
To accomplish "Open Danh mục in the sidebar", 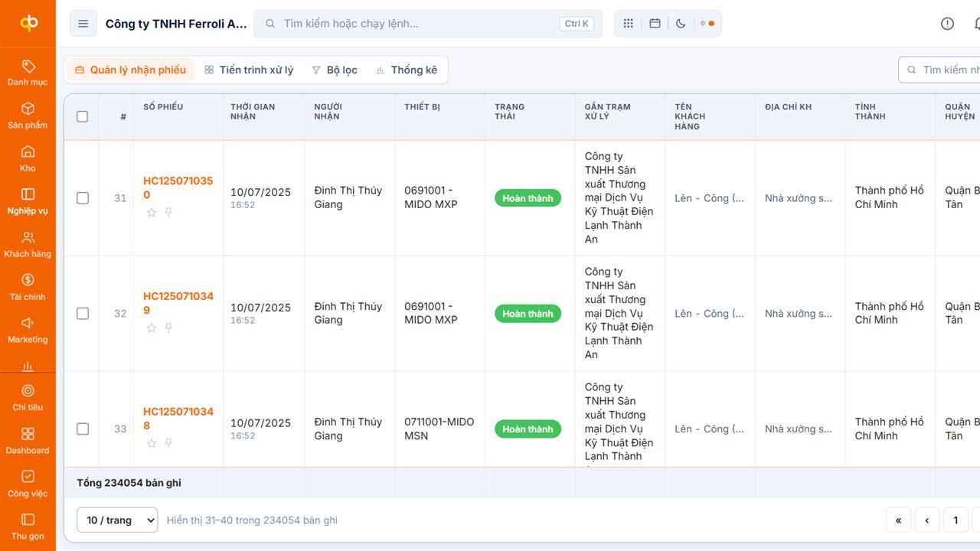I will (28, 73).
